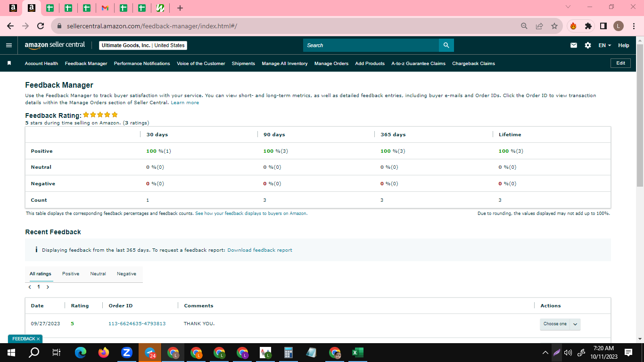Select the Neutral feedback tab
This screenshot has height=362, width=644.
[x=98, y=274]
